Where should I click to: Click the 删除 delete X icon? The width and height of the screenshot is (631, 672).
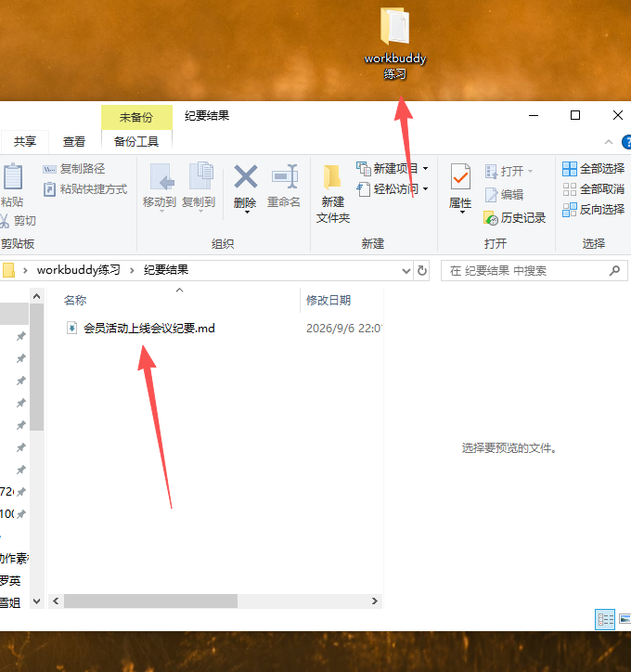246,177
